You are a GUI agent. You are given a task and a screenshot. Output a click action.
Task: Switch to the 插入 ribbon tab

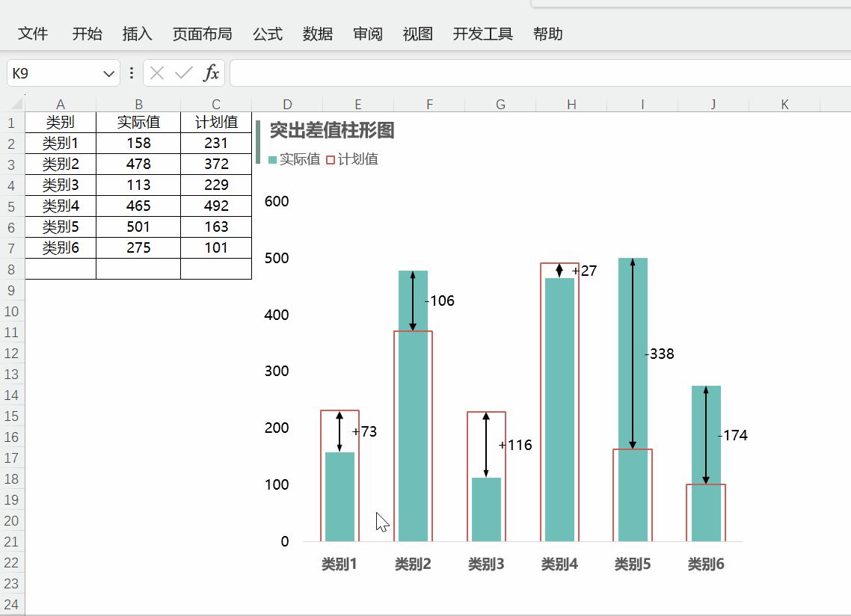coord(137,34)
